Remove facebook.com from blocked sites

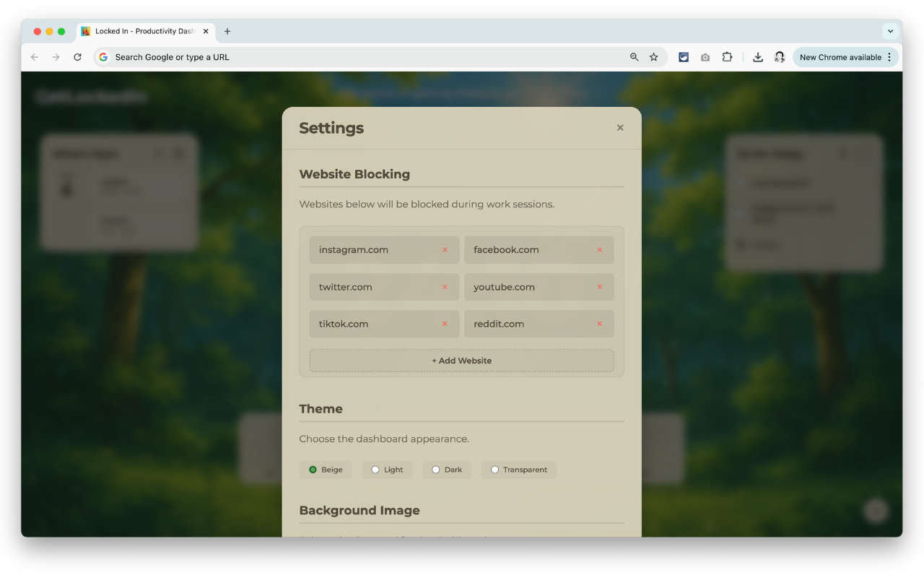tap(599, 250)
